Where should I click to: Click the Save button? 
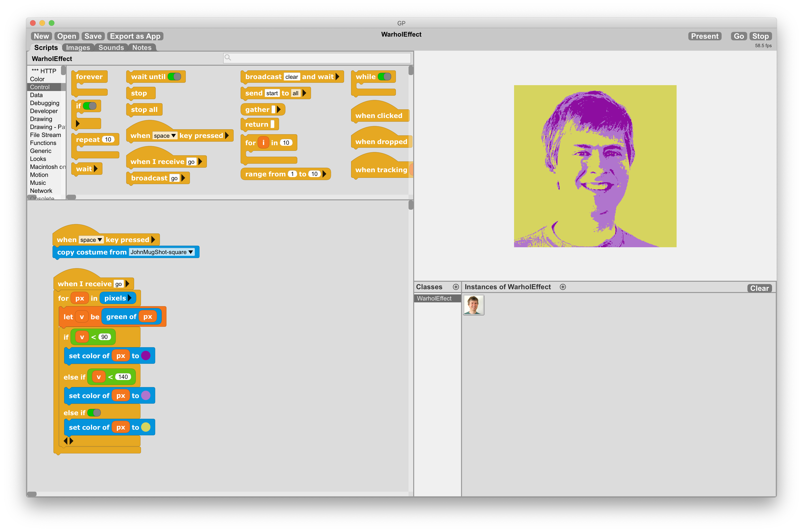[x=93, y=36]
